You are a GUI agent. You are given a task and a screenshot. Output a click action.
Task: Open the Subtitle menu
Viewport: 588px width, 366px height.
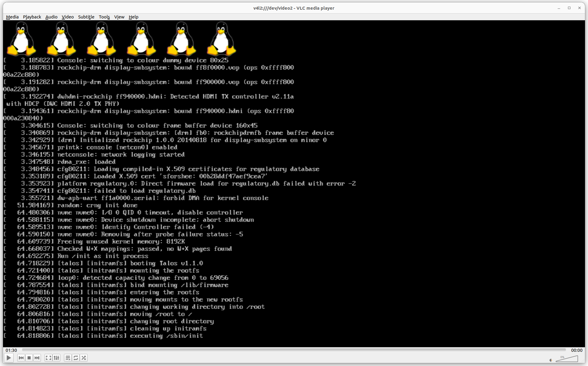click(86, 17)
